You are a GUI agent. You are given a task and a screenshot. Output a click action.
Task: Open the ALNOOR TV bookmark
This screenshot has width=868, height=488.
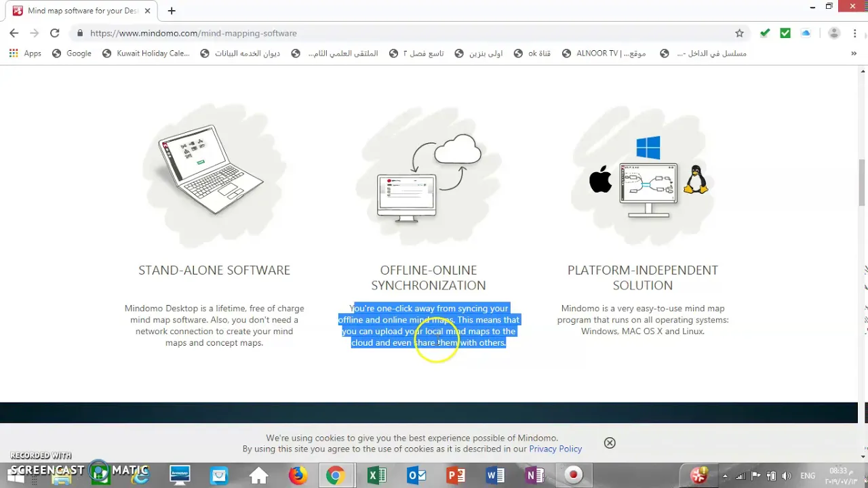pyautogui.click(x=604, y=54)
